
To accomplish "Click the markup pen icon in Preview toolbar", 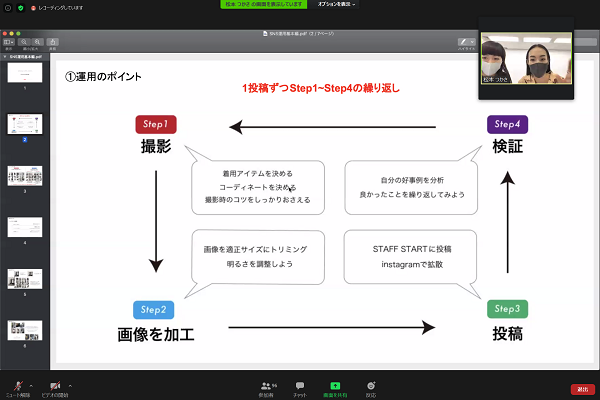I will pos(463,43).
